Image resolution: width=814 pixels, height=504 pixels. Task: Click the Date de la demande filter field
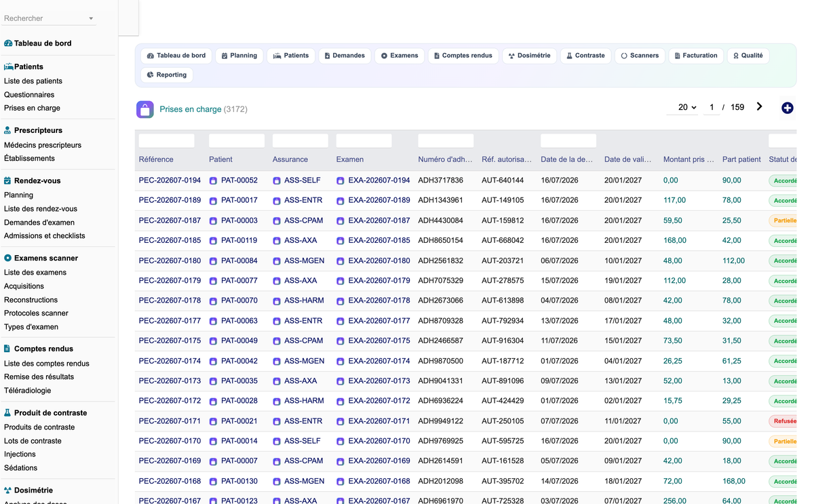pyautogui.click(x=568, y=140)
